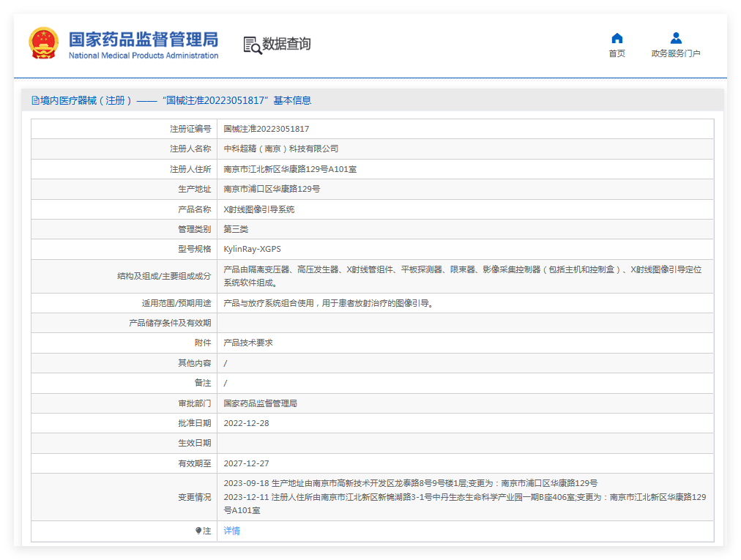The width and height of the screenshot is (741, 560).
Task: Select approval date 2022-12-28
Action: [246, 423]
